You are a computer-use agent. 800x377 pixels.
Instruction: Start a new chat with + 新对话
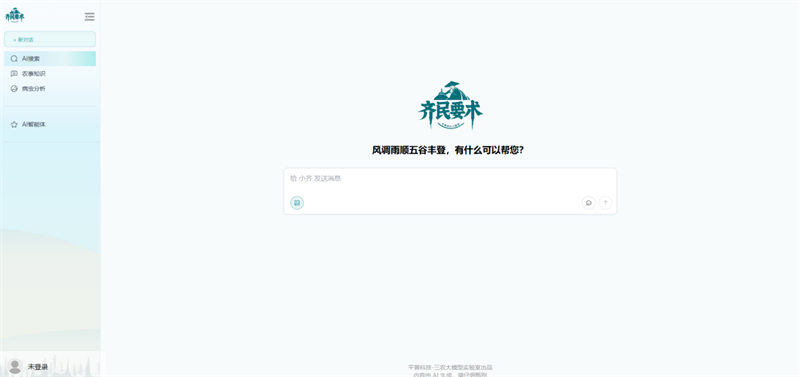[x=50, y=39]
